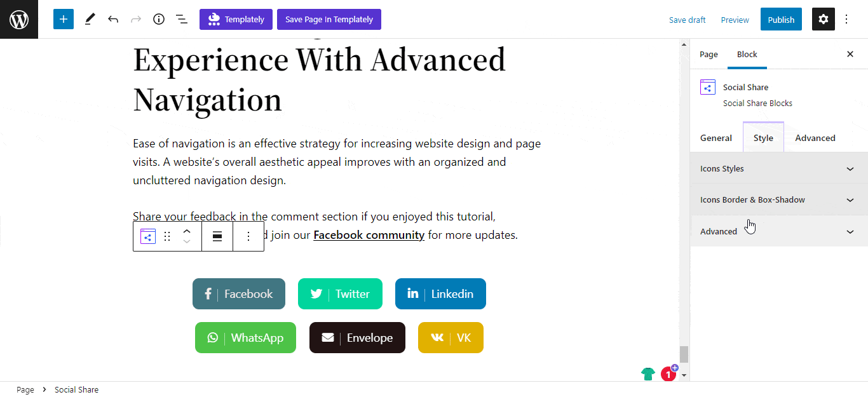Click the scrollbar down arrow

684,375
